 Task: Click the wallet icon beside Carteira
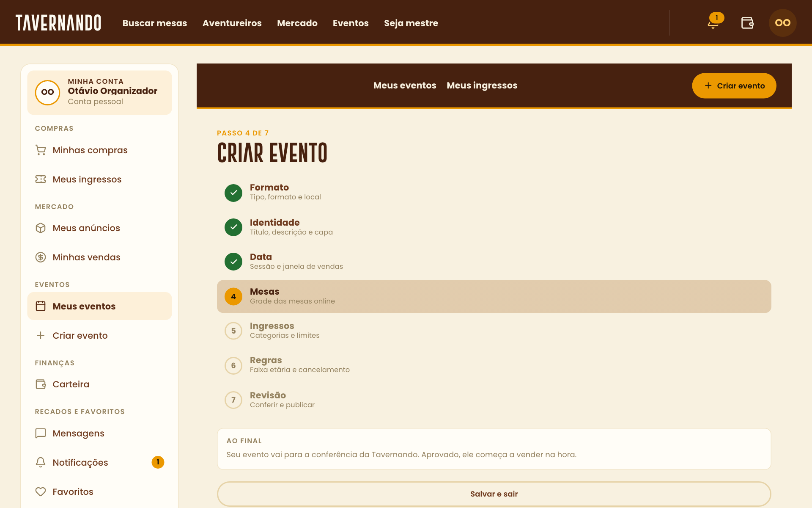[x=41, y=384]
